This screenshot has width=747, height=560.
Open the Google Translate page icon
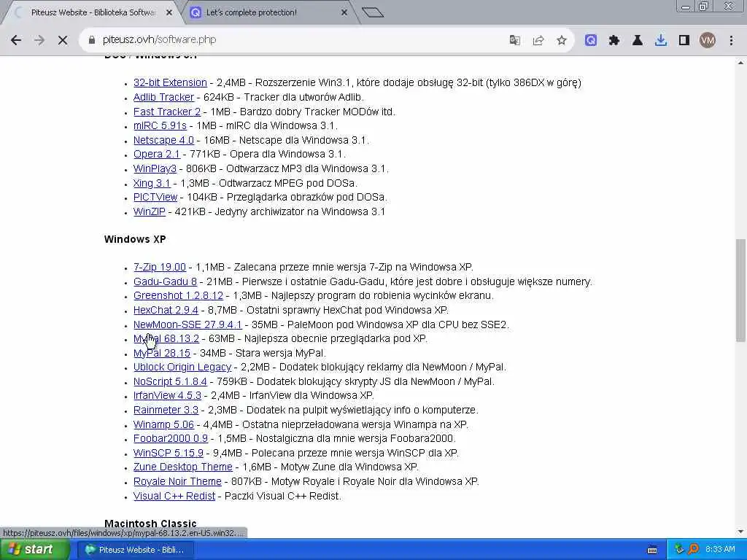[x=514, y=40]
